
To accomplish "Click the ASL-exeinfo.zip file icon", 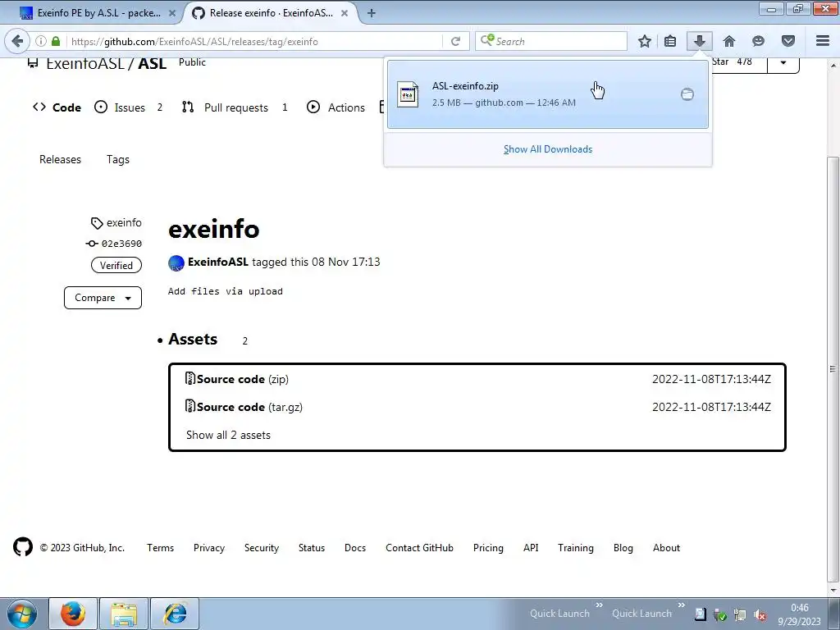I will pos(408,94).
